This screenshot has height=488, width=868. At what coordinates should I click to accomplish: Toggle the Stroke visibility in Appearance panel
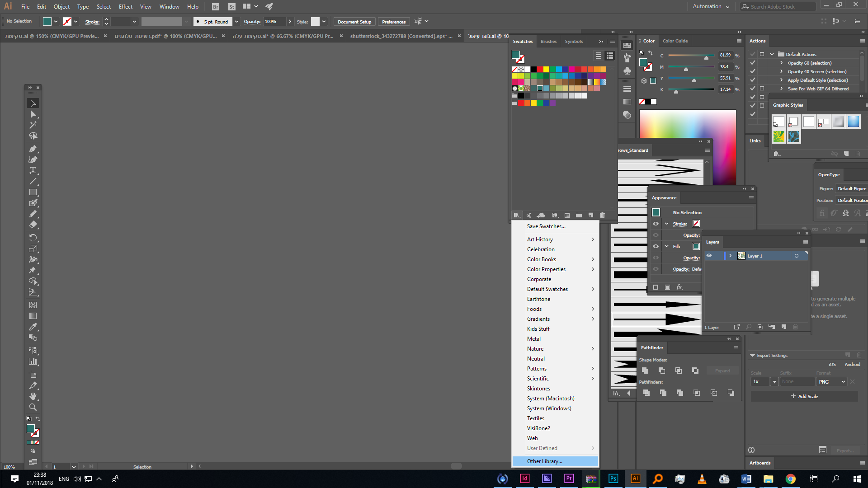(x=656, y=223)
